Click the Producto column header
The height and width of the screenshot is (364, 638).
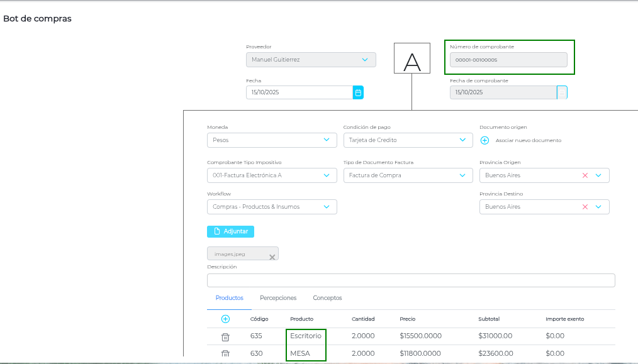(x=301, y=319)
